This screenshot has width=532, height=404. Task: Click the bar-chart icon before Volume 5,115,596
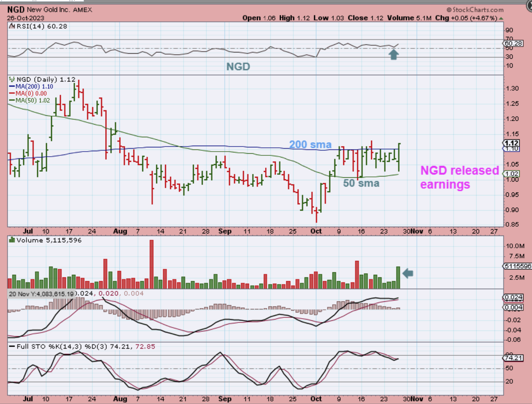click(12, 240)
